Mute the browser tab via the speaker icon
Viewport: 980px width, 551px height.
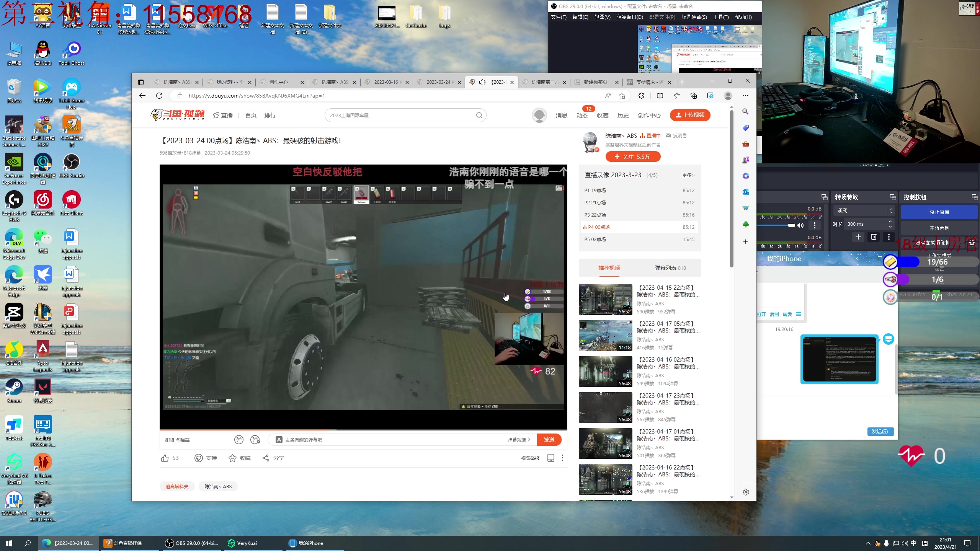[482, 82]
